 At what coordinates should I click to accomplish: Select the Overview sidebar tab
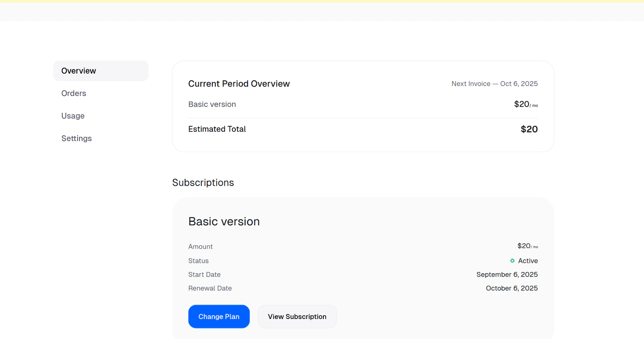(101, 71)
